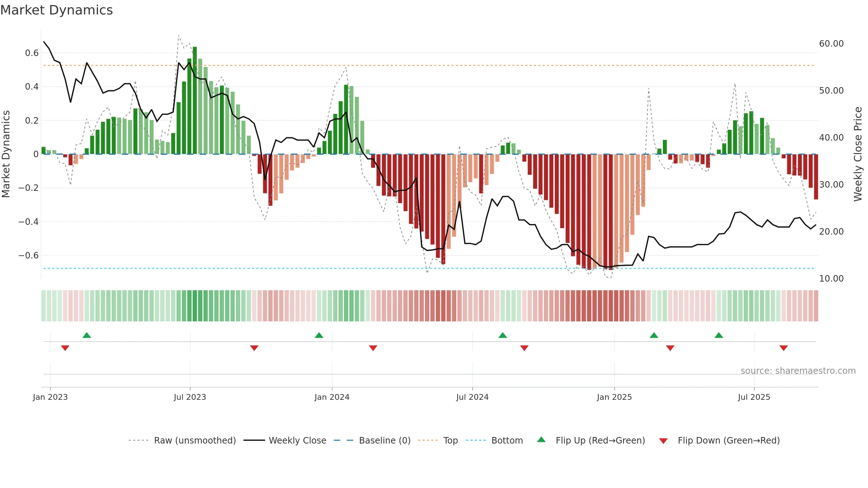This screenshot has width=868, height=488.
Task: Toggle the Top legend entry
Action: (438, 440)
